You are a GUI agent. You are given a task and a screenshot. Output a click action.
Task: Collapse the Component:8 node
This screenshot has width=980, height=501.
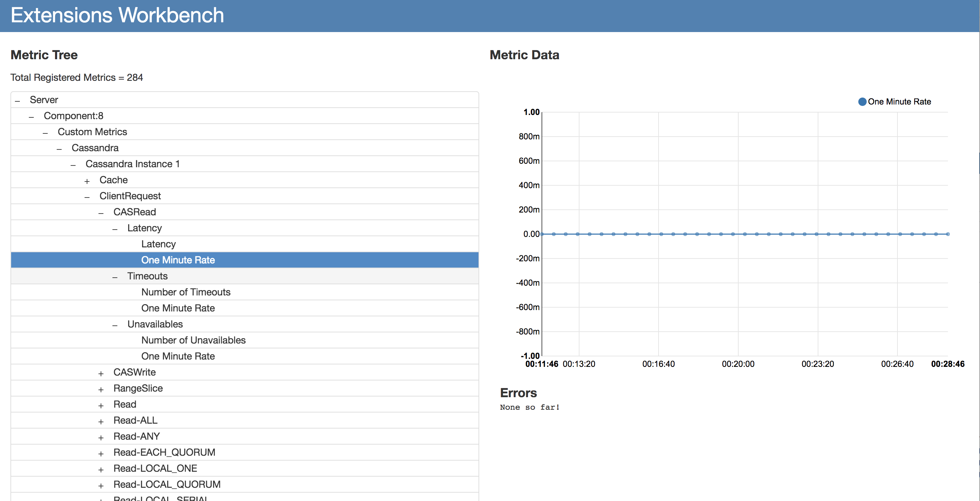31,116
